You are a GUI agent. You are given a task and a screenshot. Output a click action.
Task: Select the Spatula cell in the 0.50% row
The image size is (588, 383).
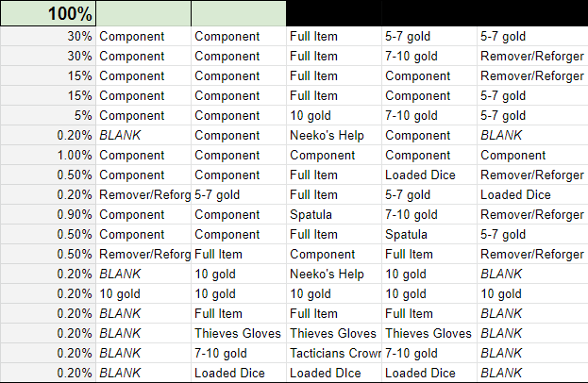point(429,234)
